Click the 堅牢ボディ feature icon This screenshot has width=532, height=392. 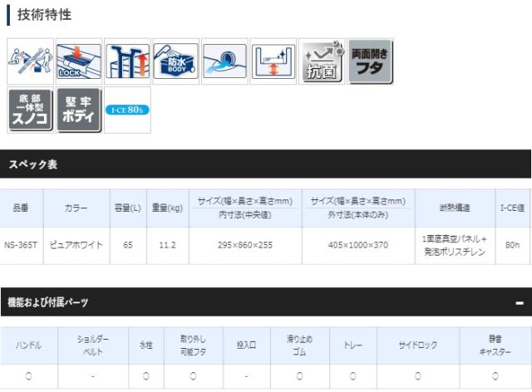pyautogui.click(x=79, y=110)
